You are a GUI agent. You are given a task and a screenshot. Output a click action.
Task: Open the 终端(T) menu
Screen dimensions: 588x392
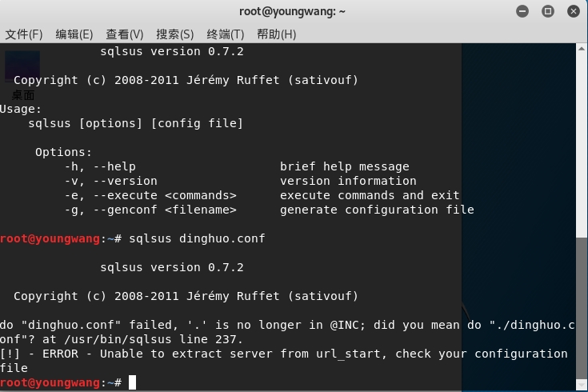click(226, 34)
